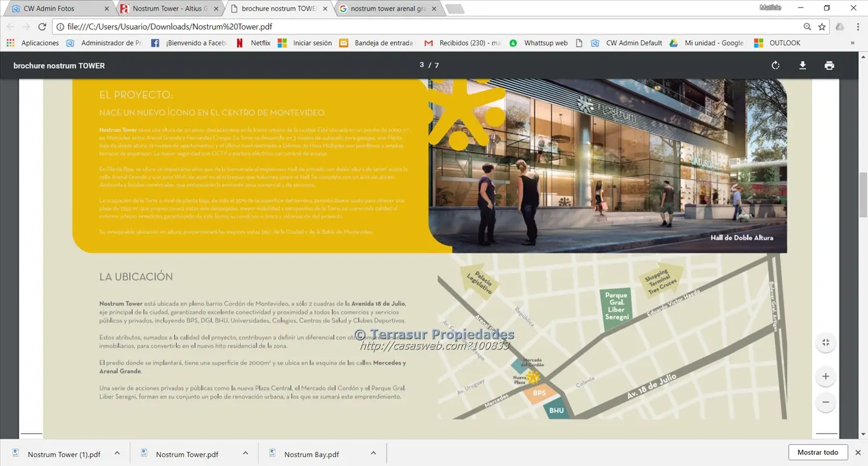Open the CW Admin Default bookmark
The image size is (868, 466).
click(627, 43)
